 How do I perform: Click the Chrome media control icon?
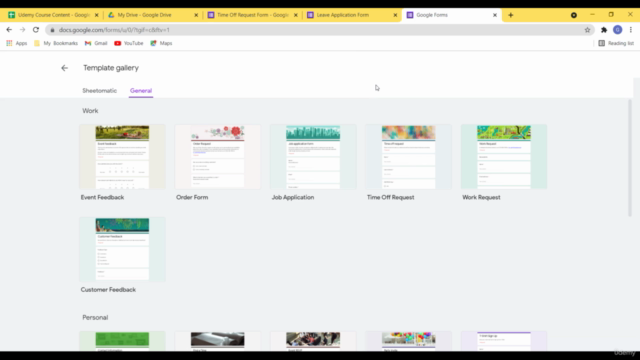click(574, 15)
